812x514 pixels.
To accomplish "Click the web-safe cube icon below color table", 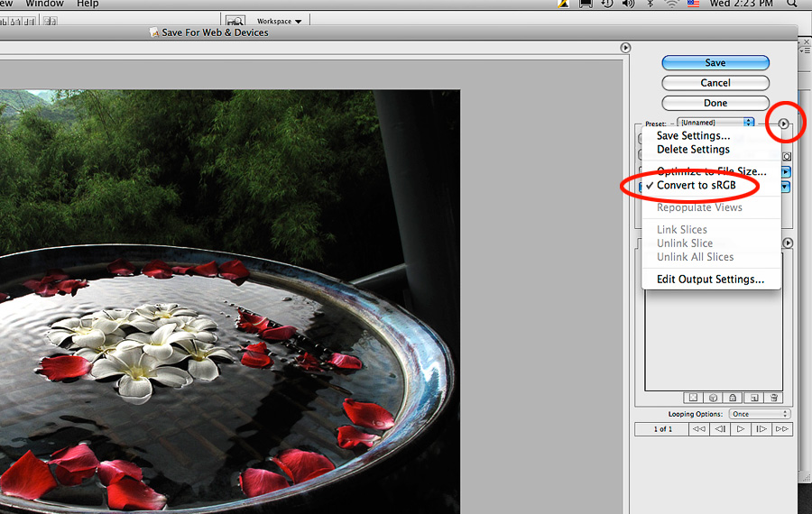I will [713, 398].
